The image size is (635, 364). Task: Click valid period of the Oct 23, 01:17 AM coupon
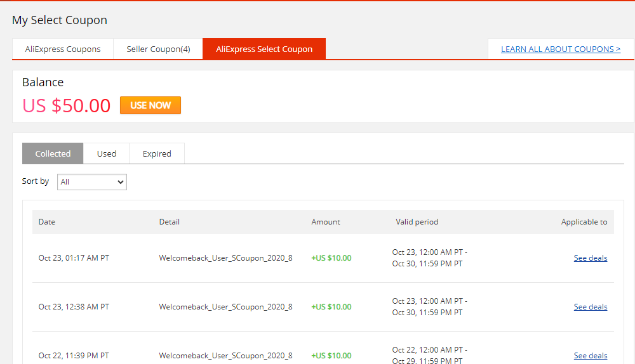(x=429, y=258)
